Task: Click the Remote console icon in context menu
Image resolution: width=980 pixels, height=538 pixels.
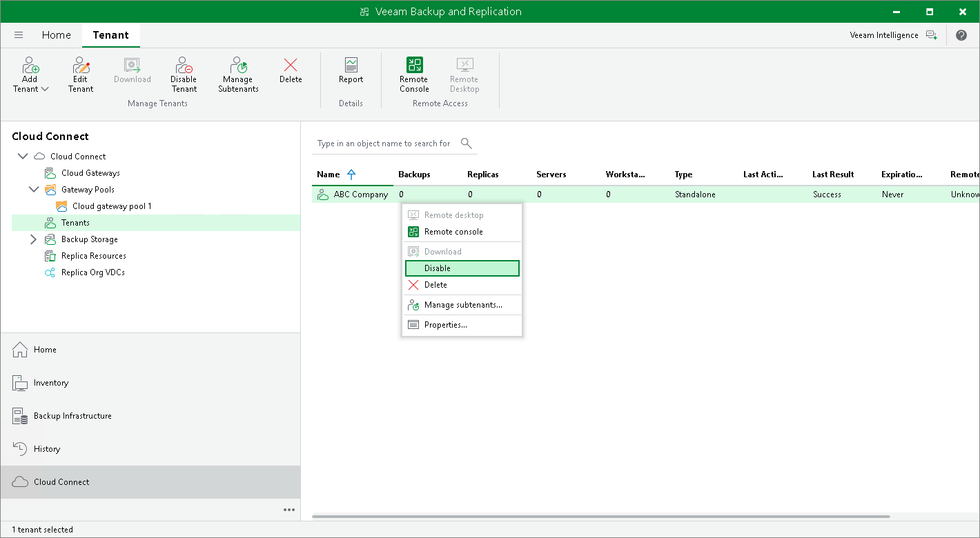Action: tap(413, 232)
